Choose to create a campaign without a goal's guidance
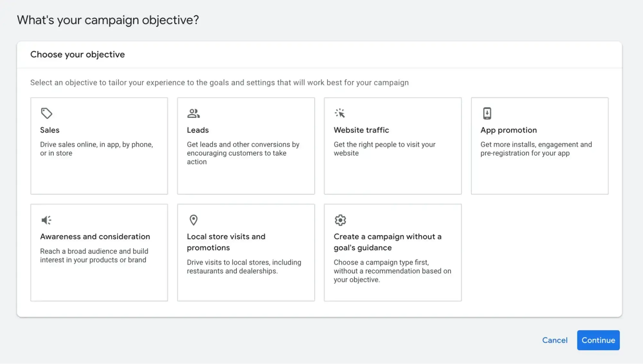The height and width of the screenshot is (364, 643). 392,252
